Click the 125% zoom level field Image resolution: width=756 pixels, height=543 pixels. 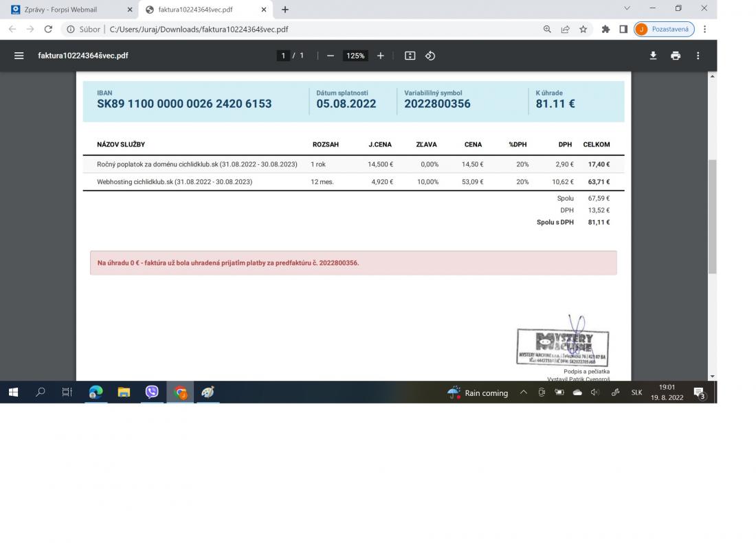pos(355,56)
